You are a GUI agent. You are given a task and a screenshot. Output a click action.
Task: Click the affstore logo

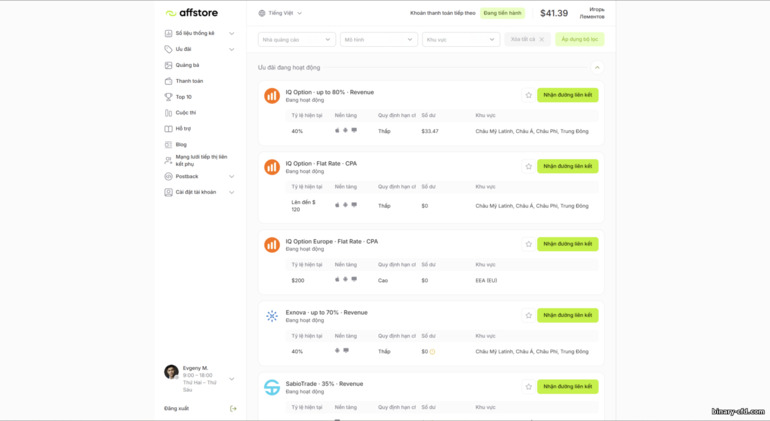(192, 13)
